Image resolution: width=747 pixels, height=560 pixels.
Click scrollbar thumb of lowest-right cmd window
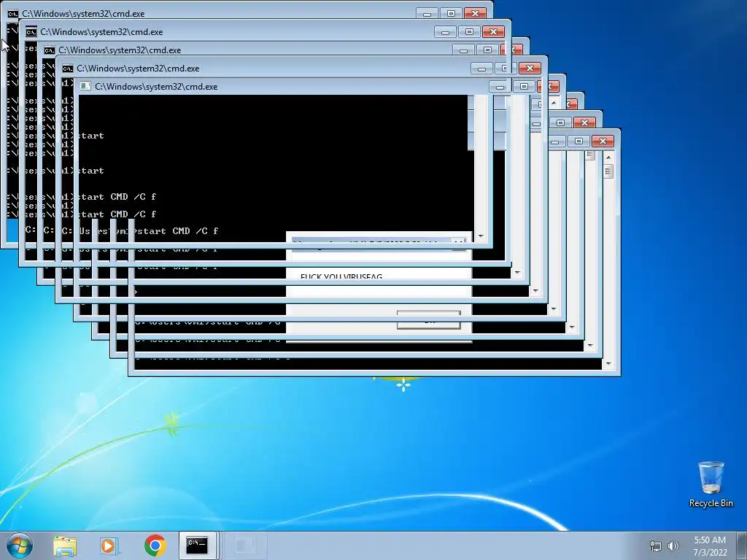click(608, 171)
